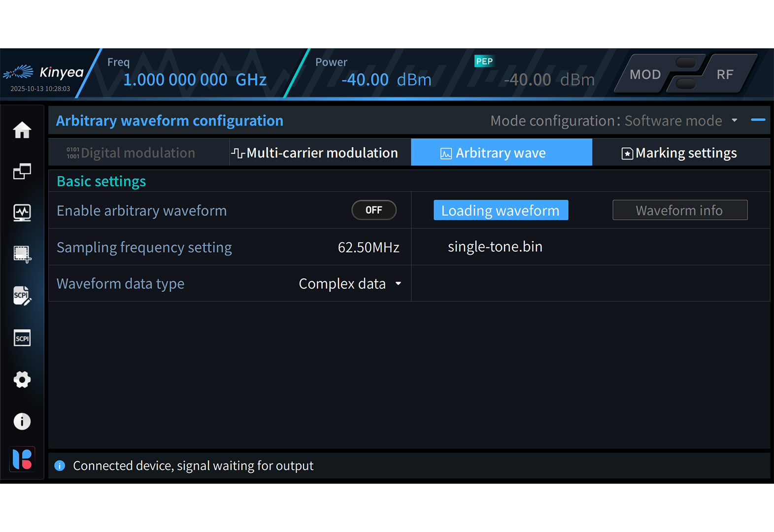The width and height of the screenshot is (774, 532).
Task: Open the settings gear icon
Action: tap(22, 380)
